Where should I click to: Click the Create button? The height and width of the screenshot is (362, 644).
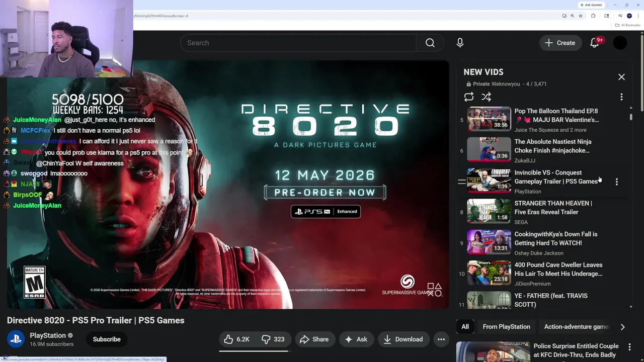coord(560,43)
